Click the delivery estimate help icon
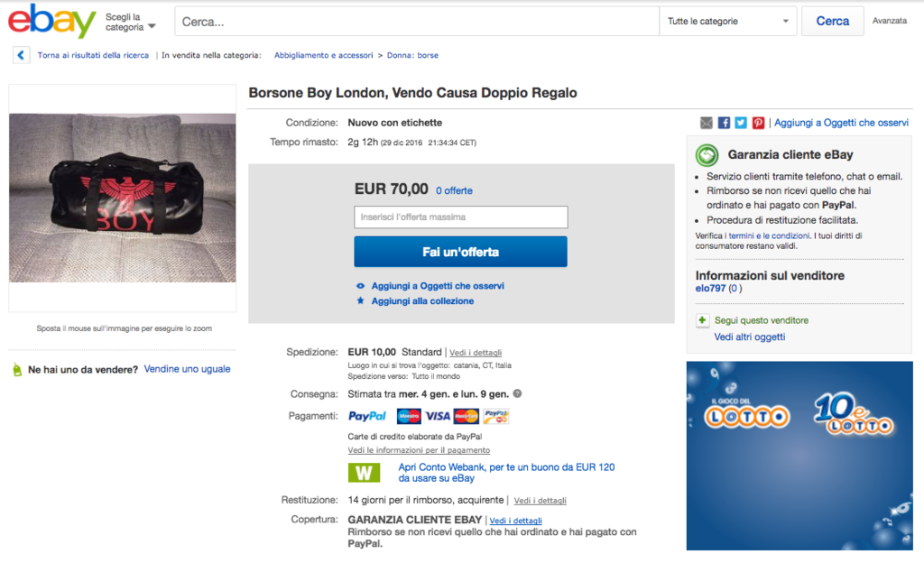The image size is (924, 563). point(517,393)
